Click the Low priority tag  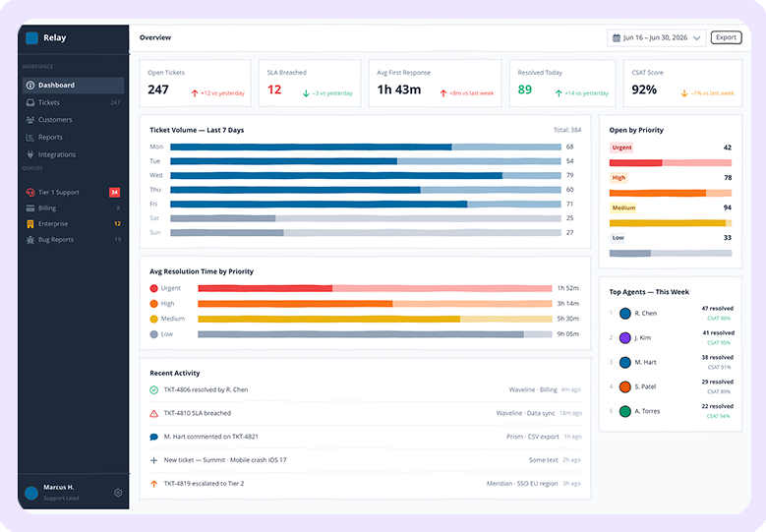click(x=618, y=238)
